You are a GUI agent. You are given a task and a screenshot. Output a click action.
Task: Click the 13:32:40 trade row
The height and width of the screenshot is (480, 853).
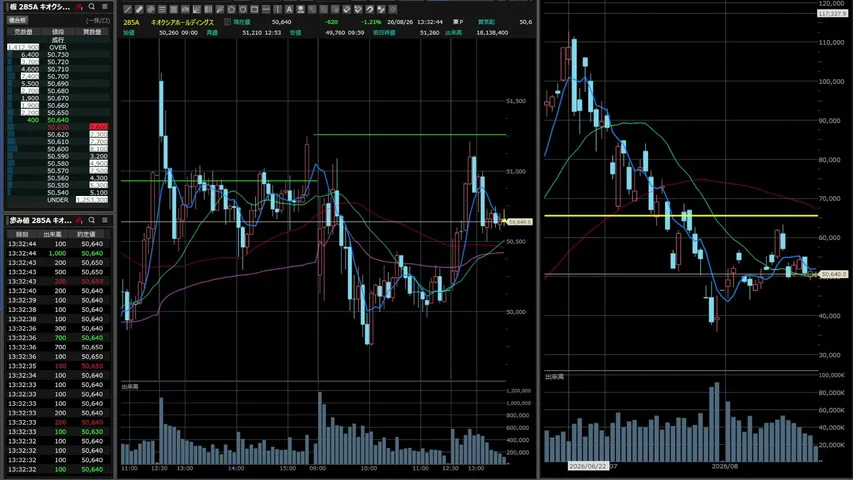tap(58, 291)
